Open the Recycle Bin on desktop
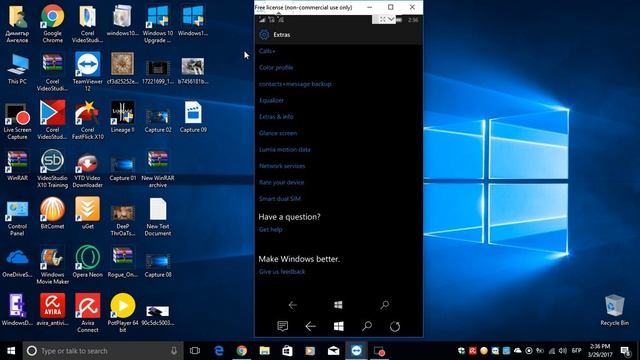The width and height of the screenshot is (640, 360). 614,310
